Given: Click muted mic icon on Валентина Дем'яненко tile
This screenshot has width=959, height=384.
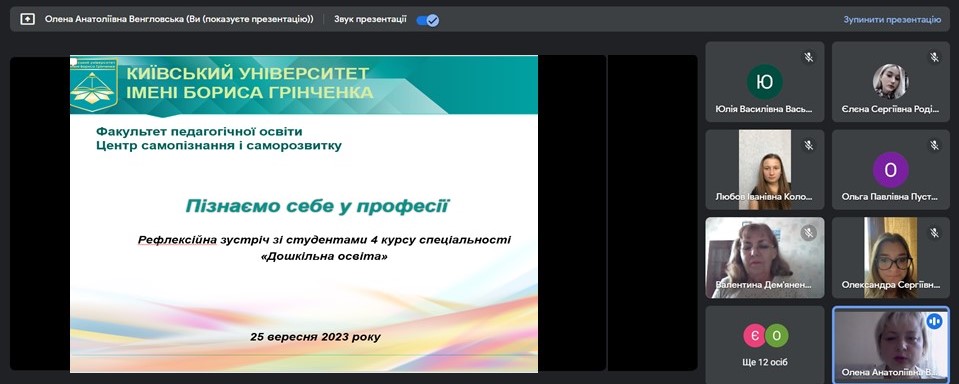Looking at the screenshot, I should point(809,233).
